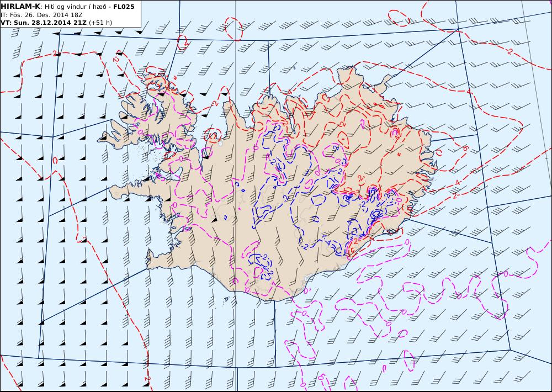Click the FL025 flight level label
This screenshot has height=392, width=552.
click(x=124, y=7)
